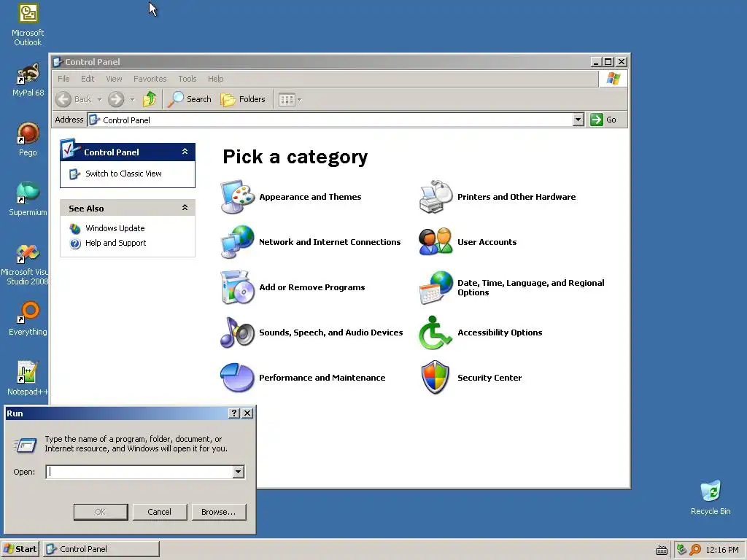Image resolution: width=747 pixels, height=560 pixels.
Task: Open the Help and Support link
Action: [116, 243]
